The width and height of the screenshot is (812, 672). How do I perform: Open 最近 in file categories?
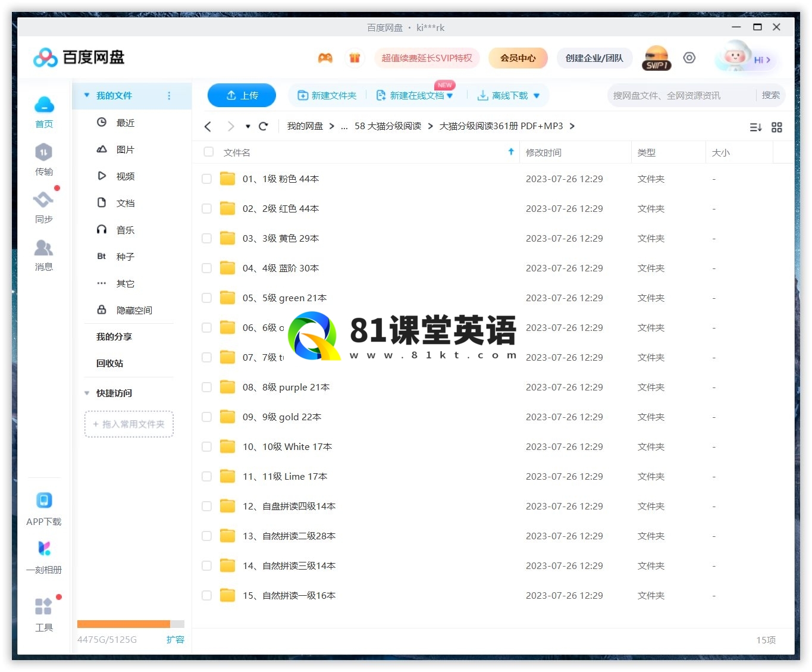[x=116, y=123]
